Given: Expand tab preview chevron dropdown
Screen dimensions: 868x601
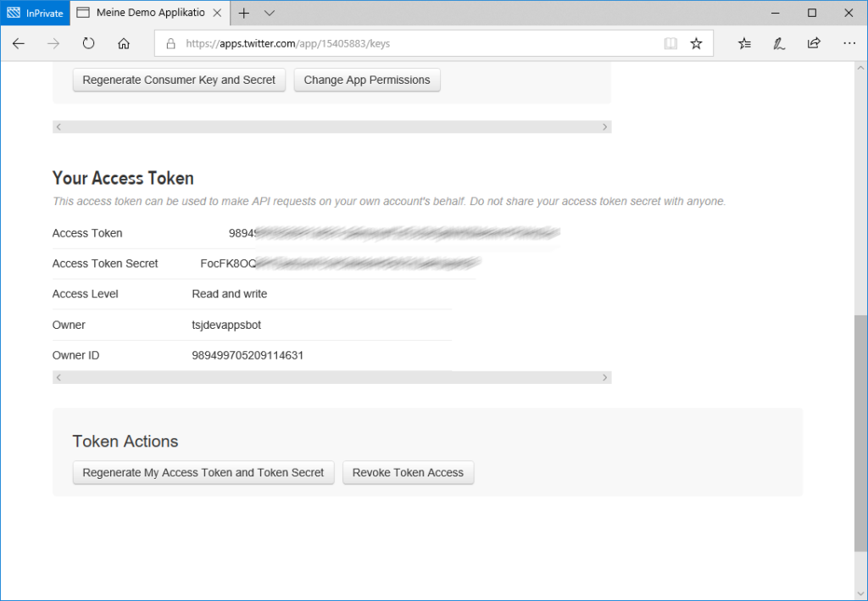Looking at the screenshot, I should (270, 13).
